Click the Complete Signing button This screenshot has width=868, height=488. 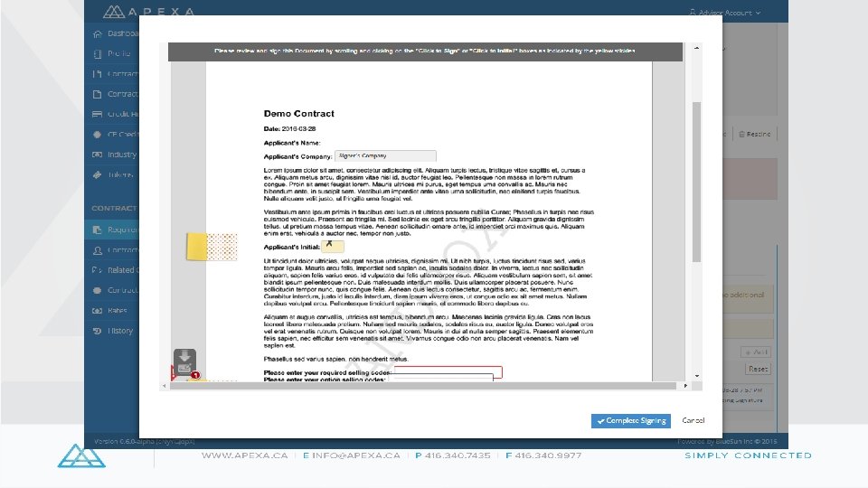[631, 421]
